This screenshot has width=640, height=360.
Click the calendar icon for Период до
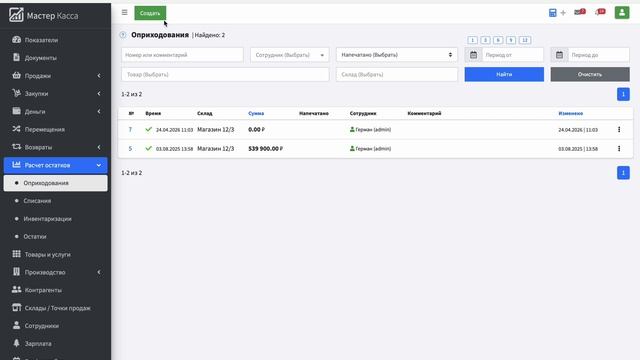(x=559, y=55)
